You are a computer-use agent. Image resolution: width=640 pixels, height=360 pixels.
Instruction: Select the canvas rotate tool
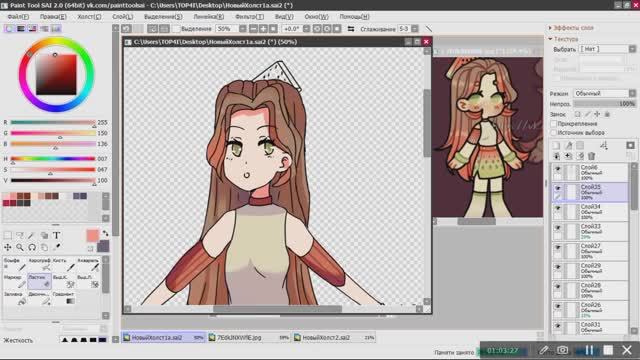point(32,247)
